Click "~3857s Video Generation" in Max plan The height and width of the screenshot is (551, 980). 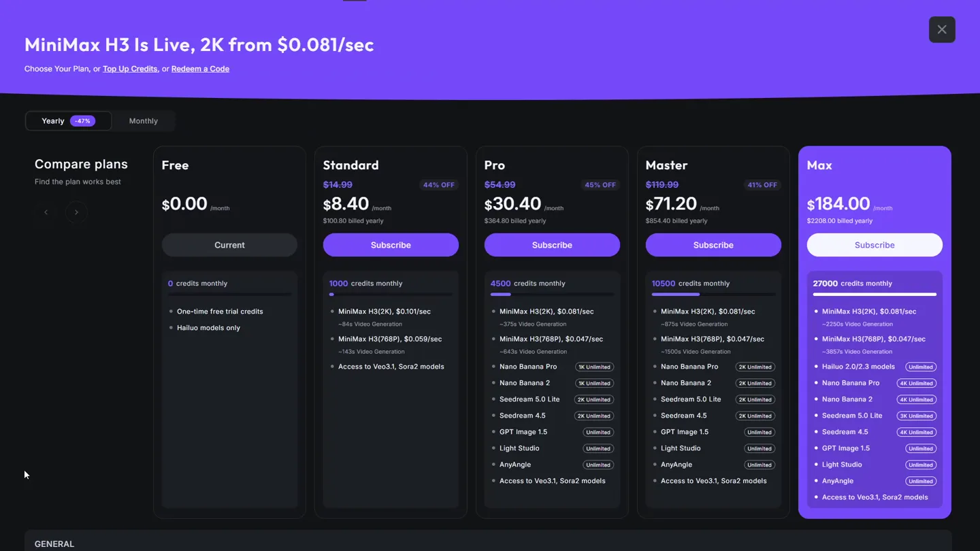[x=857, y=352]
